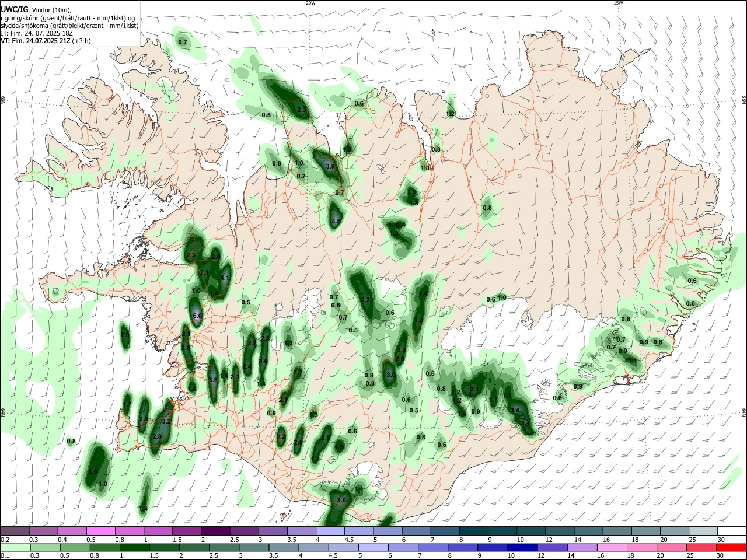Click the 'rigning/skúrir' legend description line

coord(68,18)
